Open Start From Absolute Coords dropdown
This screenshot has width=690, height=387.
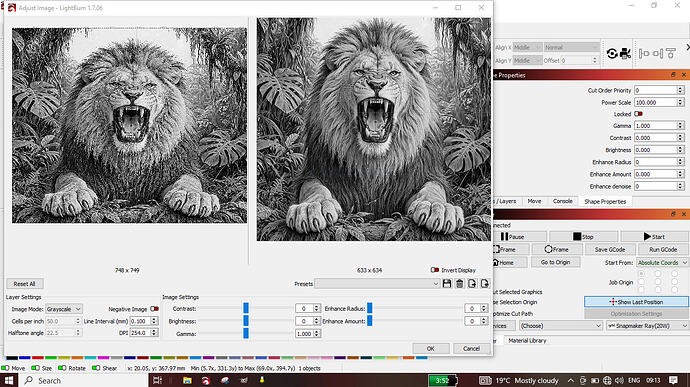click(662, 262)
